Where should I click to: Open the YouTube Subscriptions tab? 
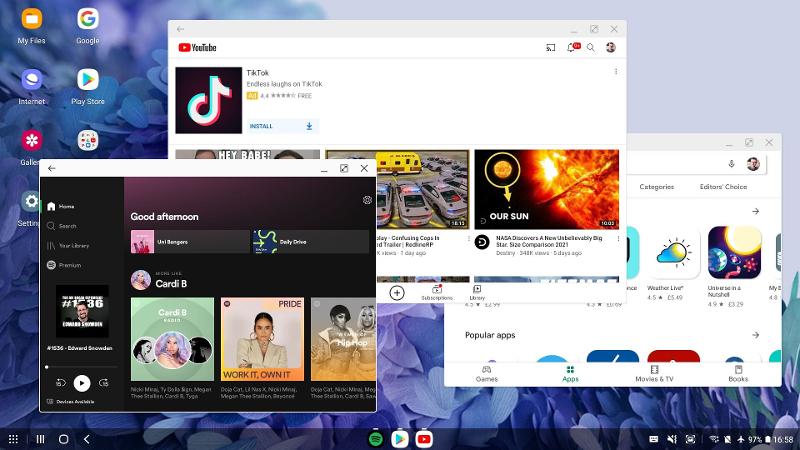tap(437, 292)
